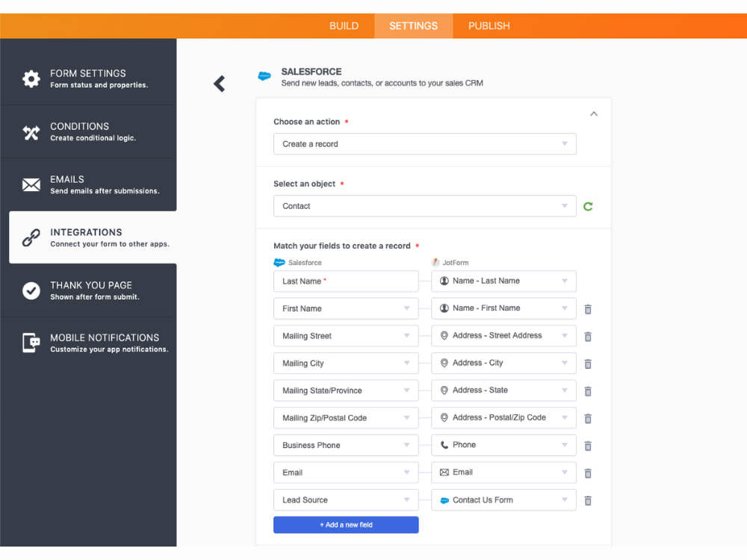This screenshot has width=747, height=560.
Task: Go to the Publish tab
Action: coord(489,25)
